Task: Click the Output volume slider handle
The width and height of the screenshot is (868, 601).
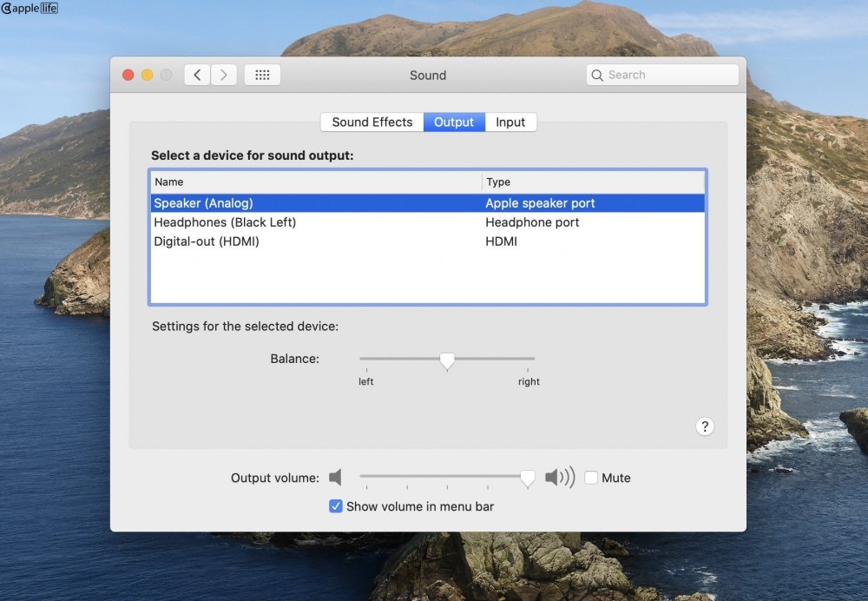Action: pyautogui.click(x=528, y=479)
